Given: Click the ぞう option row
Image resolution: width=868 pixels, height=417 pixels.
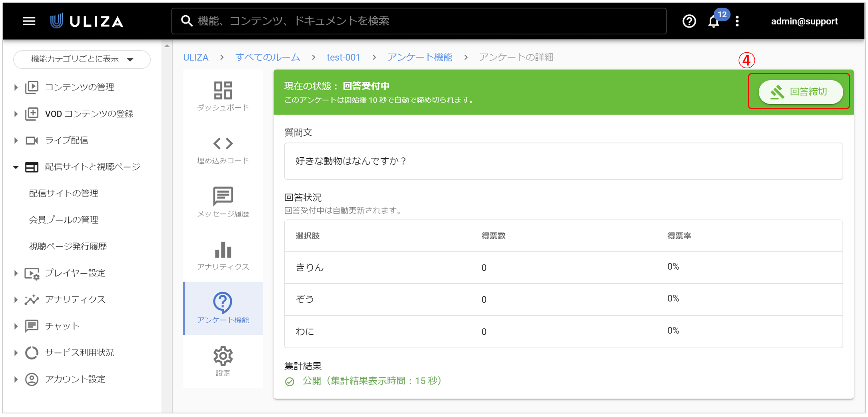Looking at the screenshot, I should pyautogui.click(x=563, y=300).
